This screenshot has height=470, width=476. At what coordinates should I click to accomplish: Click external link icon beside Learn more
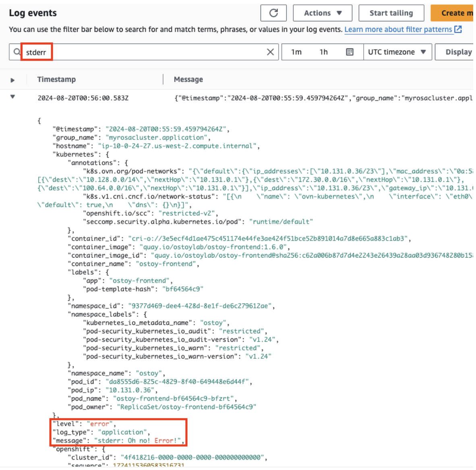click(x=458, y=29)
